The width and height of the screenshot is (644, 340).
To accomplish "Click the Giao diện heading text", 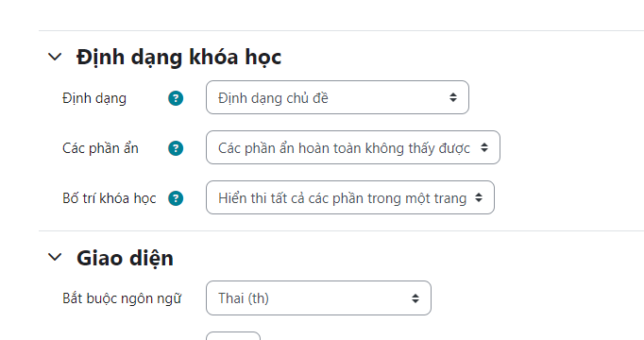I will (x=125, y=258).
